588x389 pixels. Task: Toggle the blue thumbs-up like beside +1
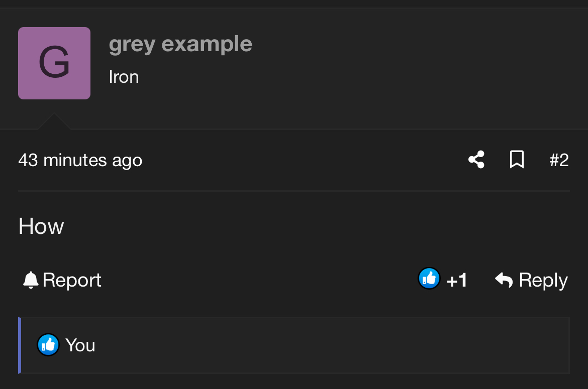click(429, 279)
